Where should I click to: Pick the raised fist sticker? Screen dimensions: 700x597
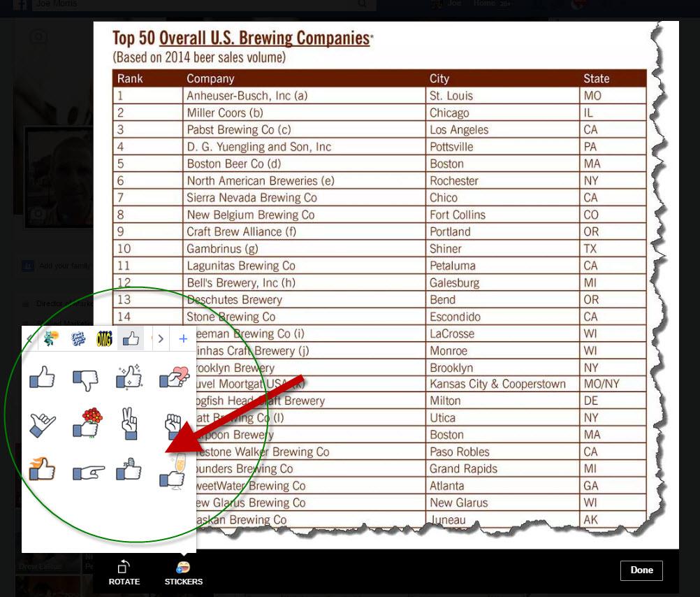click(173, 426)
